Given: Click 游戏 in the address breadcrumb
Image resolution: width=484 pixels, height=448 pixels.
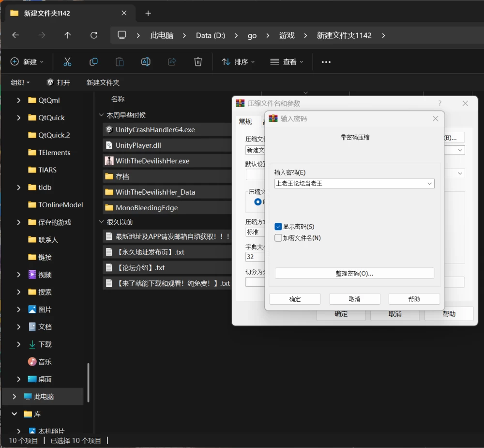Looking at the screenshot, I should tap(287, 35).
